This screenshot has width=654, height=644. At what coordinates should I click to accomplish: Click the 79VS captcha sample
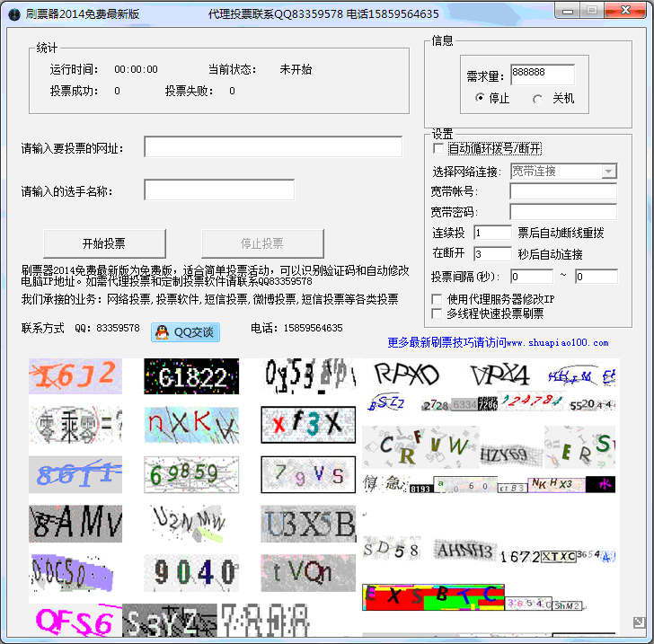tap(308, 474)
